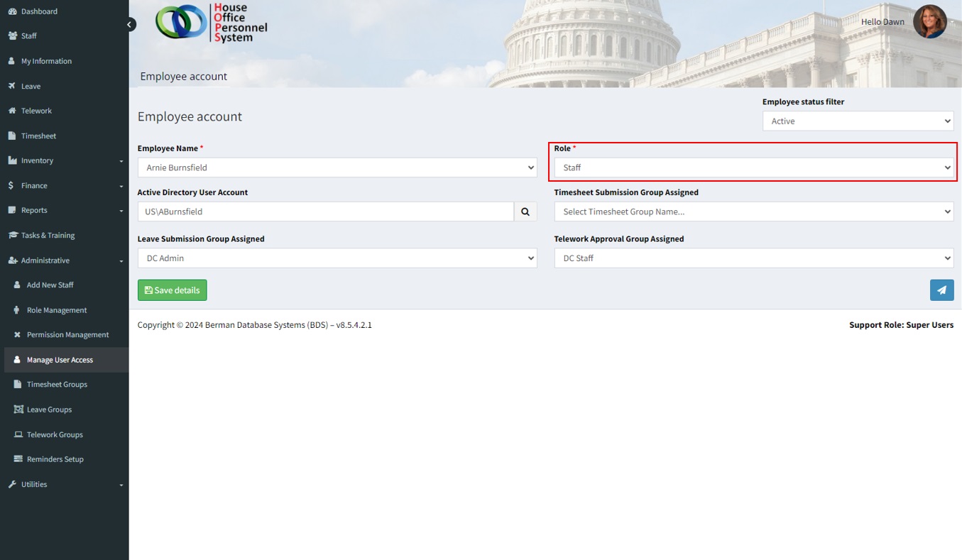962x560 pixels.
Task: Open the Employee Name dropdown
Action: tap(337, 168)
